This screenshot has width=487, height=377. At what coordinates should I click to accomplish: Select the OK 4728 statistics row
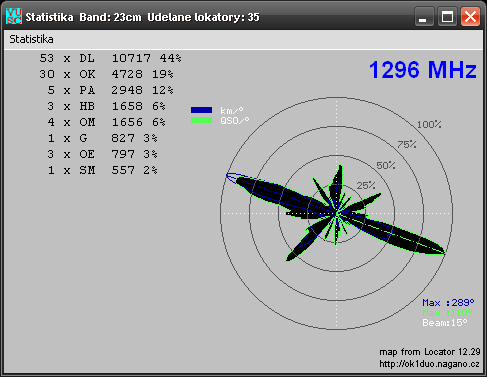[x=106, y=74]
